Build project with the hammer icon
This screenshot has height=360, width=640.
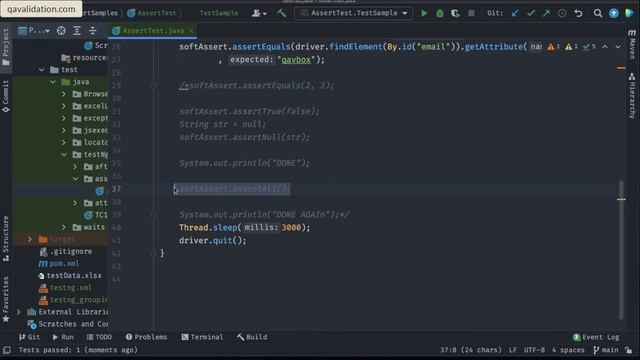[282, 13]
